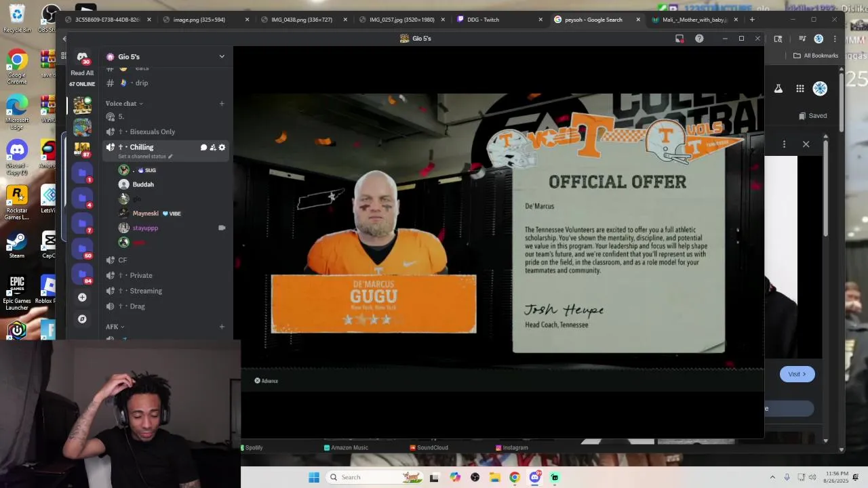Click the taskbar Search box
This screenshot has height=488, width=868.
[374, 477]
